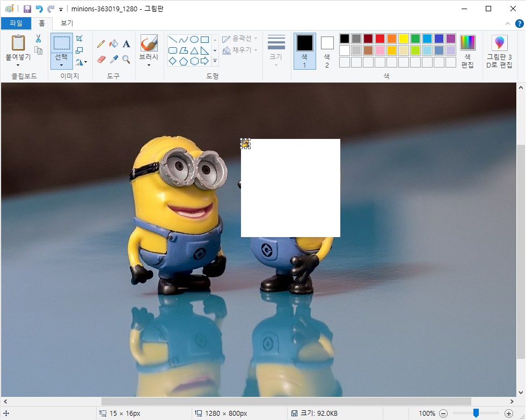The height and width of the screenshot is (420, 526).
Task: Choose the Curve shape
Action: (x=183, y=40)
